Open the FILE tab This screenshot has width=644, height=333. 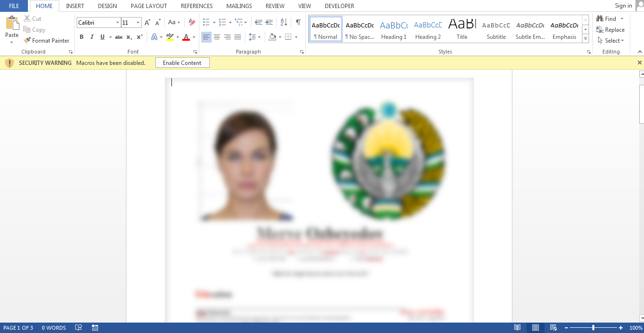click(14, 6)
